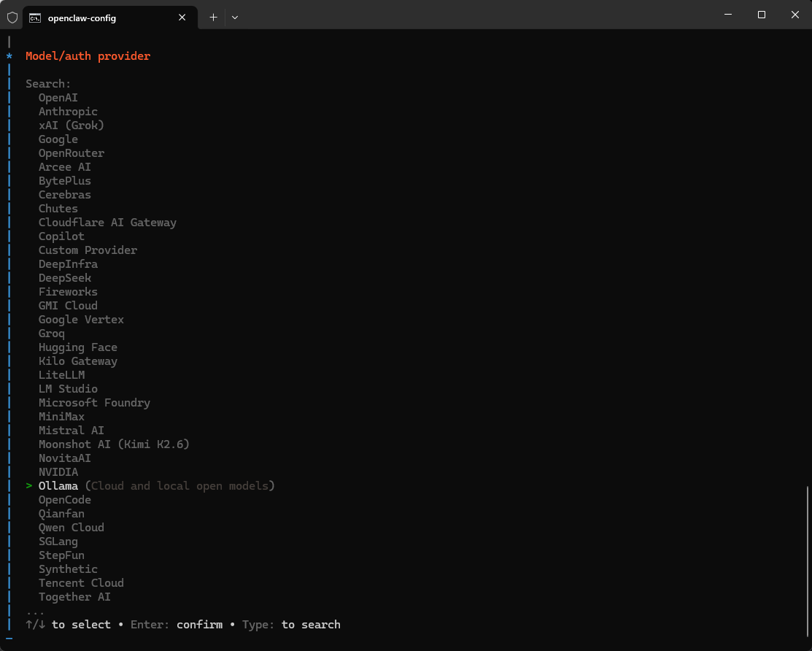Select Qwen Cloud provider
Image resolution: width=812 pixels, height=651 pixels.
tap(71, 528)
